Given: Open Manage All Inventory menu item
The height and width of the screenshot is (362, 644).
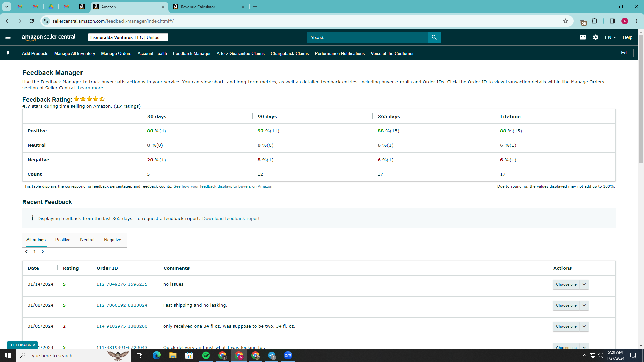Looking at the screenshot, I should pyautogui.click(x=74, y=53).
